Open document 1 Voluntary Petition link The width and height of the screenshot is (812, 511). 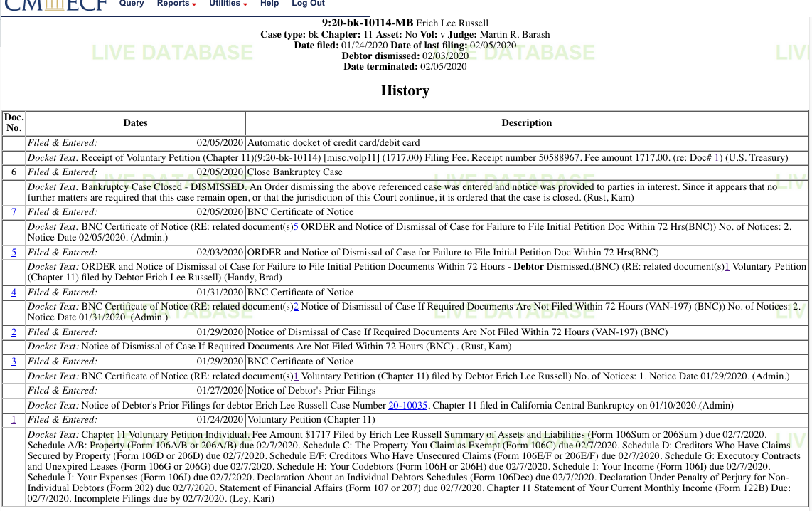pyautogui.click(x=14, y=420)
